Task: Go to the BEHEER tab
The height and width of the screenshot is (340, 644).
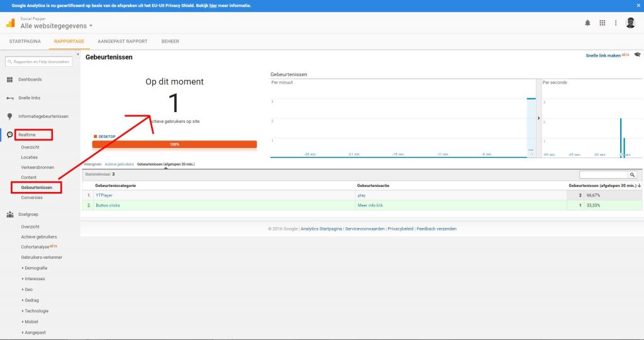Action: tap(170, 42)
